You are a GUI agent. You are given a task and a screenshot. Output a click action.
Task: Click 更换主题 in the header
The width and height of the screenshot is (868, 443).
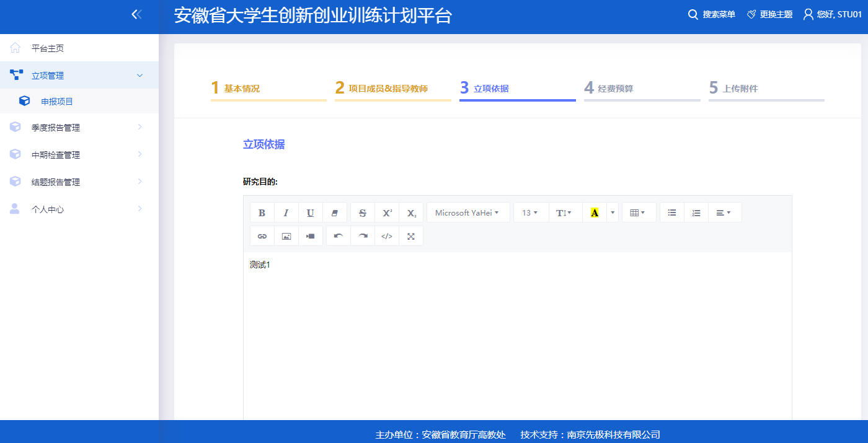tap(770, 14)
